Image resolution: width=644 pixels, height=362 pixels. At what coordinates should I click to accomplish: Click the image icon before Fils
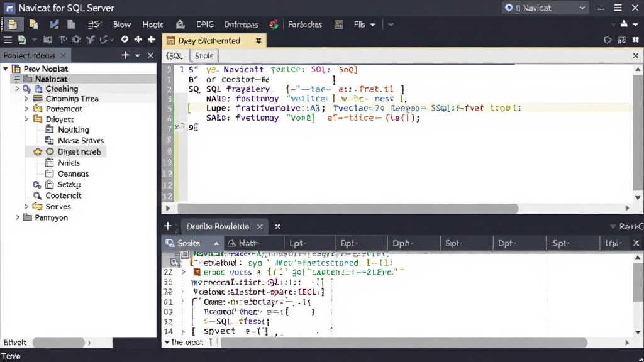[x=339, y=25]
